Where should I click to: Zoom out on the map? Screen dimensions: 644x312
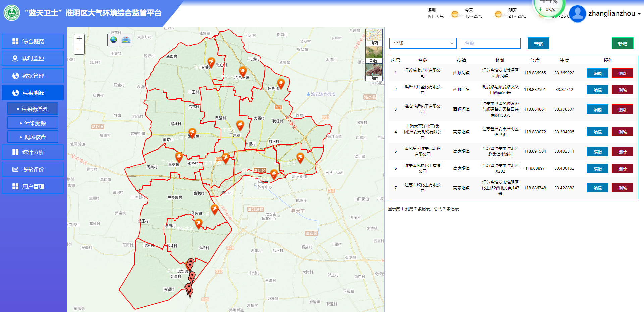pos(79,49)
